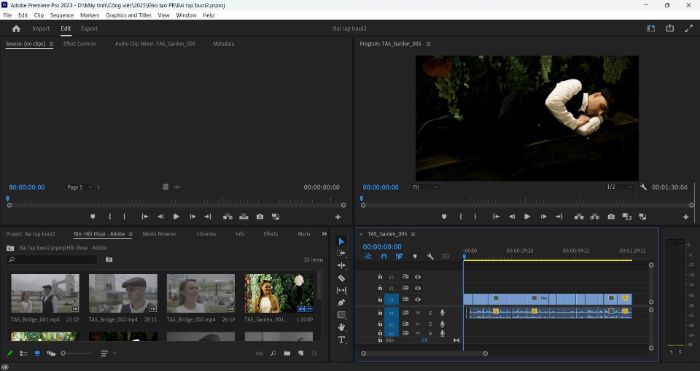Open the Quick Export share icon
Viewport: 700px width, 371px height.
(670, 28)
